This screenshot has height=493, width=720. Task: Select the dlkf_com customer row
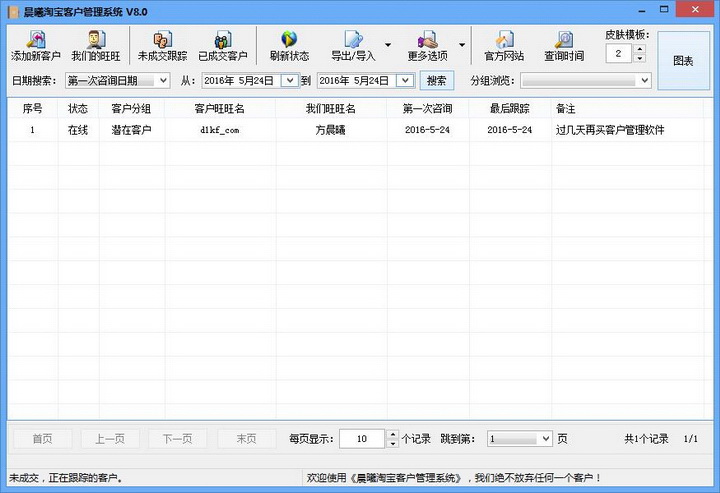(x=356, y=130)
